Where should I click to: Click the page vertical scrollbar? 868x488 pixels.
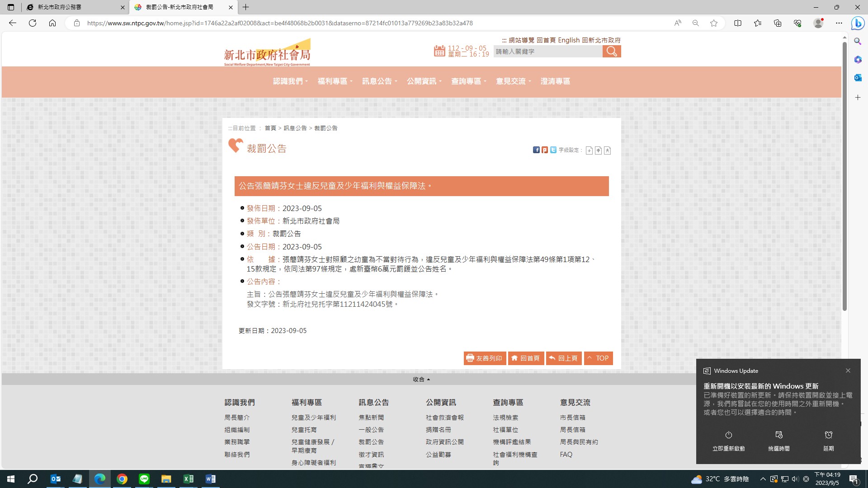tap(844, 176)
